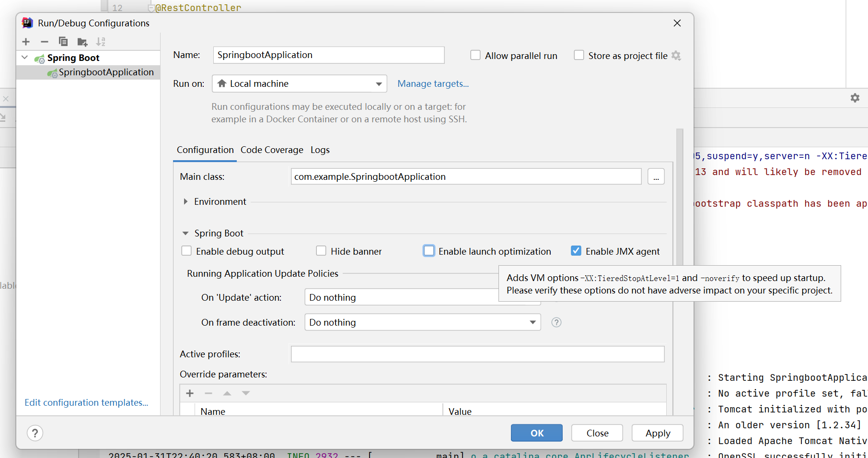Add override parameter with plus icon
The width and height of the screenshot is (868, 458).
pyautogui.click(x=190, y=393)
